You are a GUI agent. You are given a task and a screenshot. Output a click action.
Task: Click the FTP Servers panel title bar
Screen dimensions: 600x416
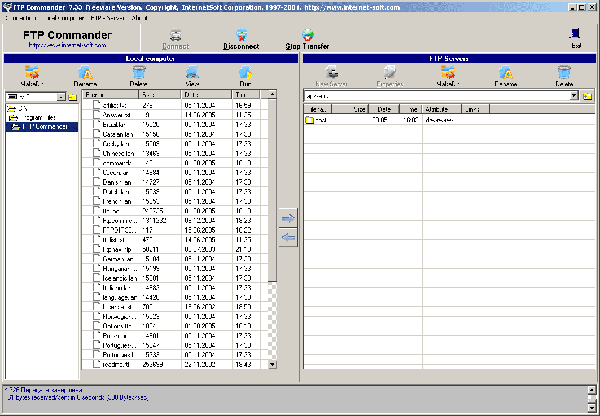[x=449, y=59]
